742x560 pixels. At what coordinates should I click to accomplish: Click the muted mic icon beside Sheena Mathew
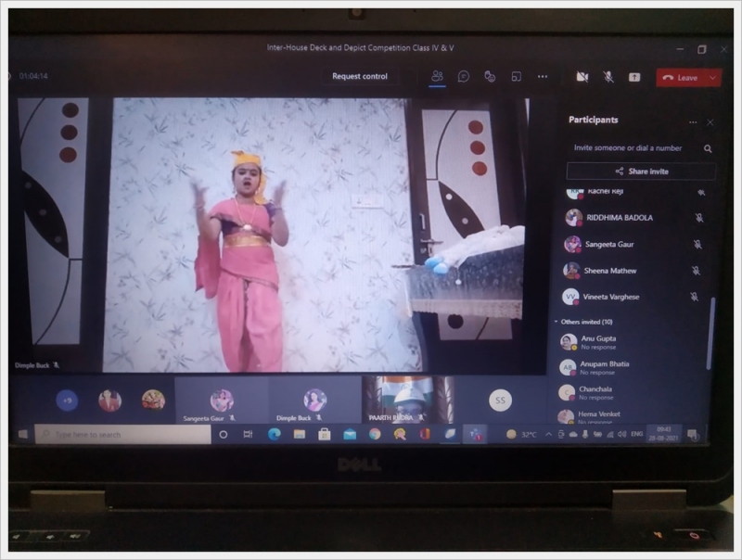[x=697, y=271]
